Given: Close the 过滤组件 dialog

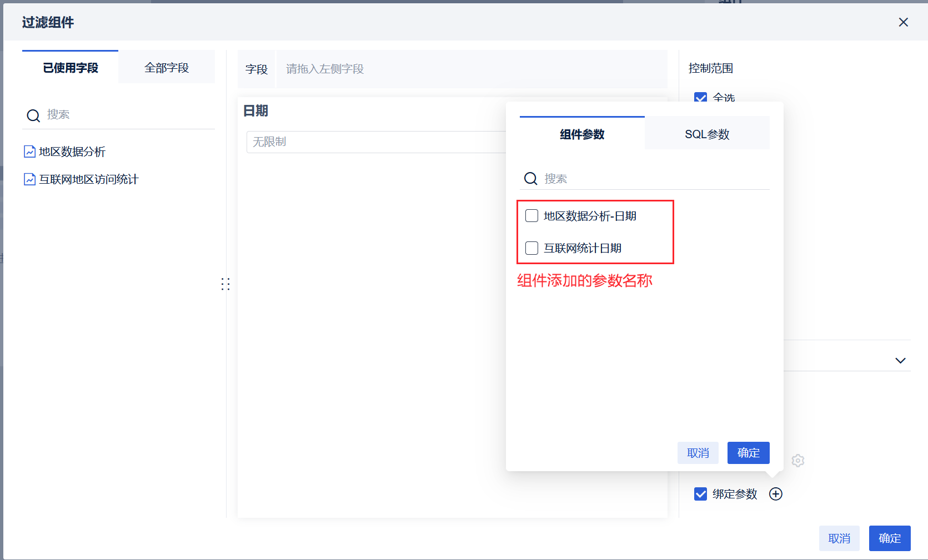Looking at the screenshot, I should tap(904, 22).
